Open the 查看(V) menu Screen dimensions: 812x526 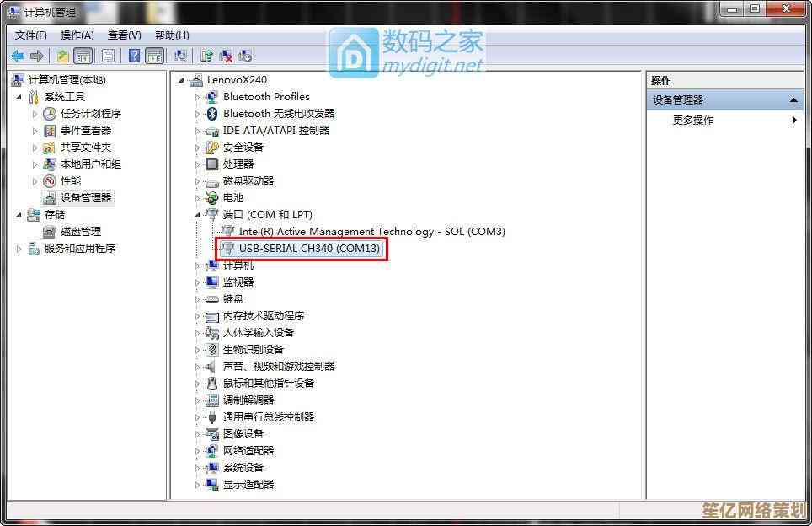(125, 35)
